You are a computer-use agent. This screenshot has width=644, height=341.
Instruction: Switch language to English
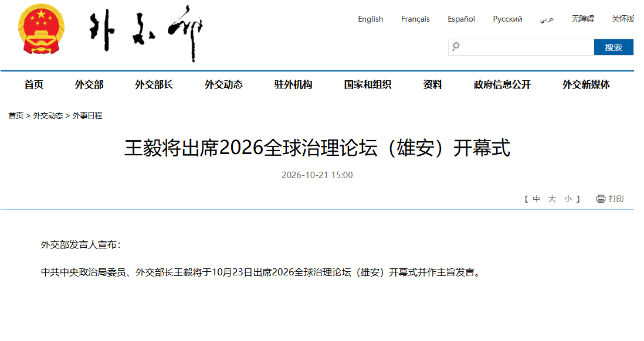click(x=370, y=19)
